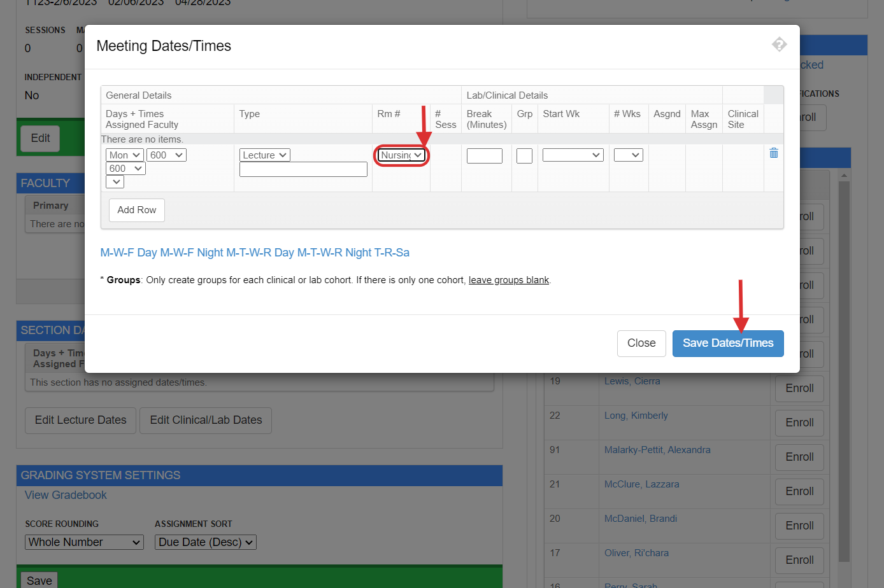884x588 pixels.
Task: Open the Nursing room number dropdown
Action: (x=401, y=155)
